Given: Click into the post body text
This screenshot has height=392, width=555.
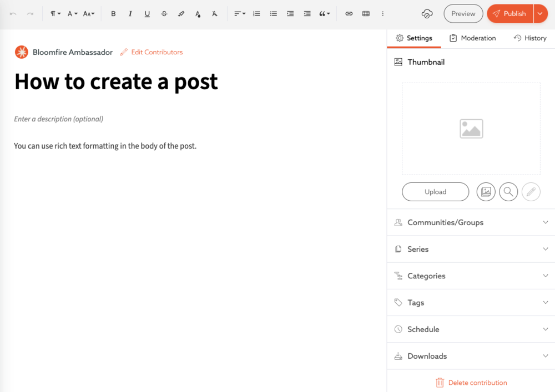Looking at the screenshot, I should click(105, 146).
